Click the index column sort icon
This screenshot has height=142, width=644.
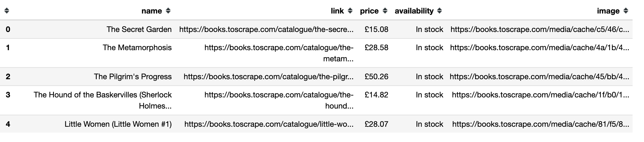point(7,11)
